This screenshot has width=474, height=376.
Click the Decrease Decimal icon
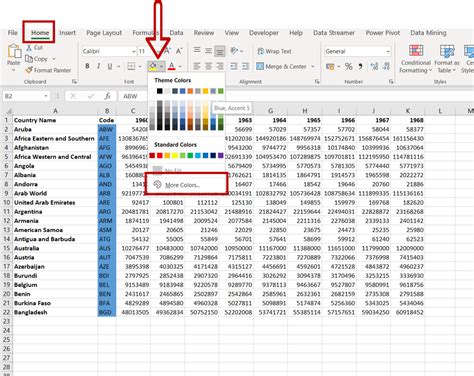(x=386, y=66)
